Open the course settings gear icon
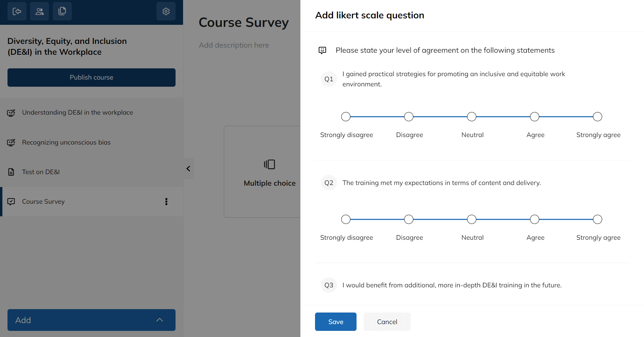 (166, 11)
